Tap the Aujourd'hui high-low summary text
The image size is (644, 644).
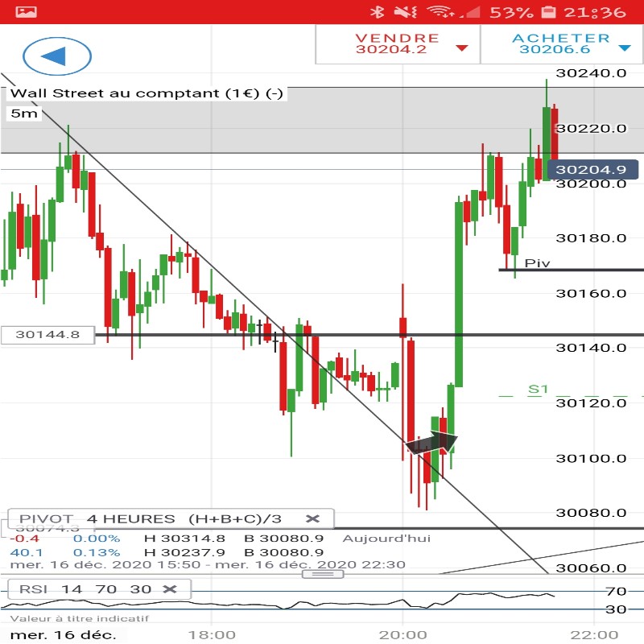386,538
